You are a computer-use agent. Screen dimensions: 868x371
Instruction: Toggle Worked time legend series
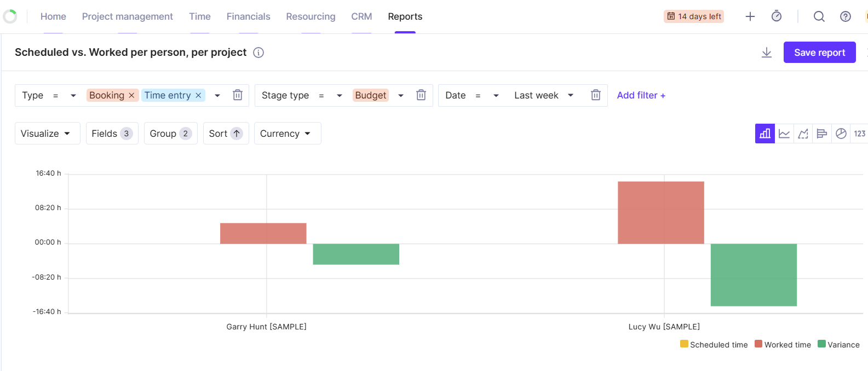click(x=783, y=344)
